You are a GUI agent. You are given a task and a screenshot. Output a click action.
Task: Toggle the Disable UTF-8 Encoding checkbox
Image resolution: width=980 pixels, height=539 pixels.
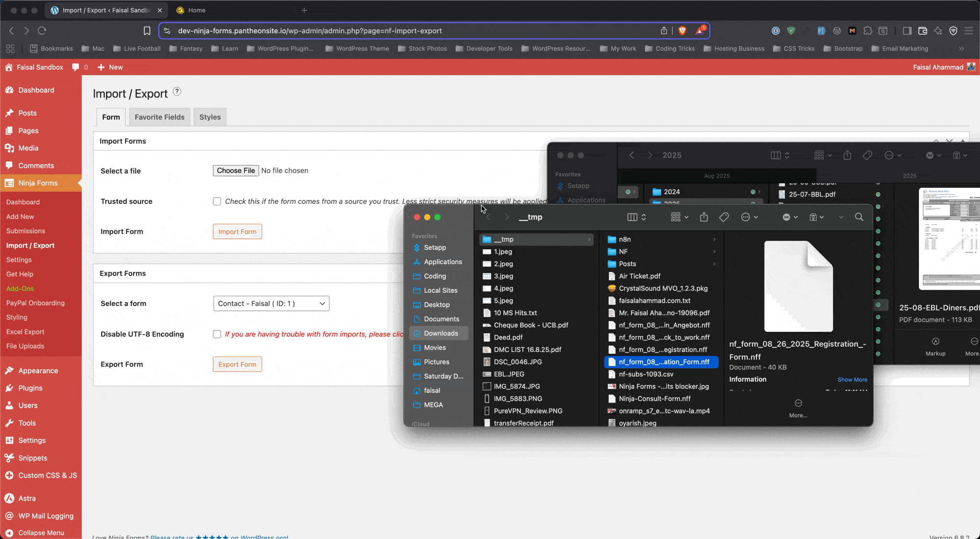pos(217,334)
